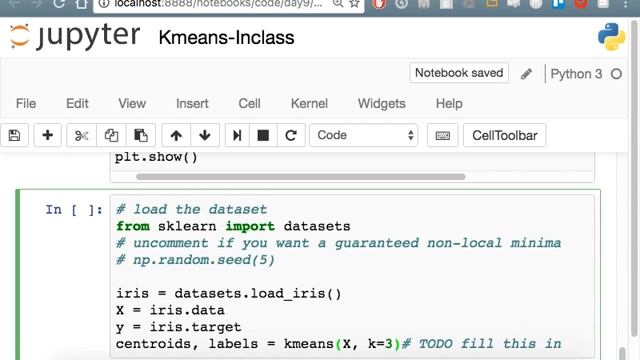Image resolution: width=640 pixels, height=360 pixels.
Task: Open the Widgets menu
Action: 382,104
